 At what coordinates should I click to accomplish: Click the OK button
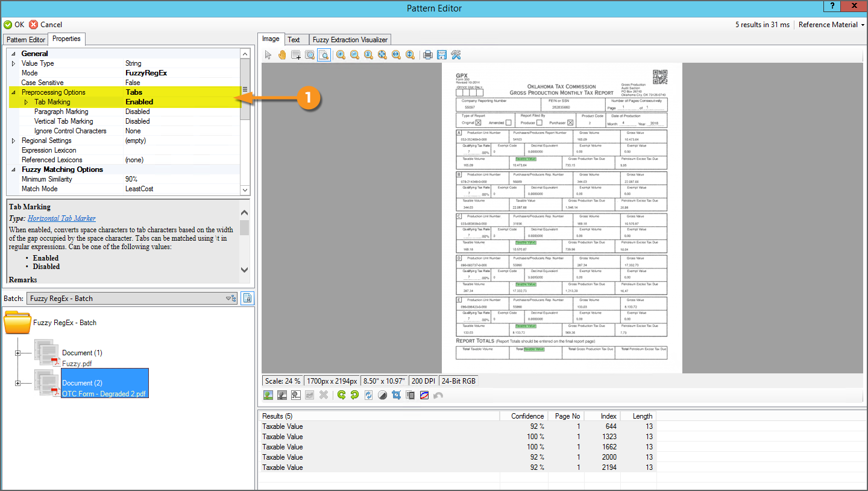tap(14, 25)
